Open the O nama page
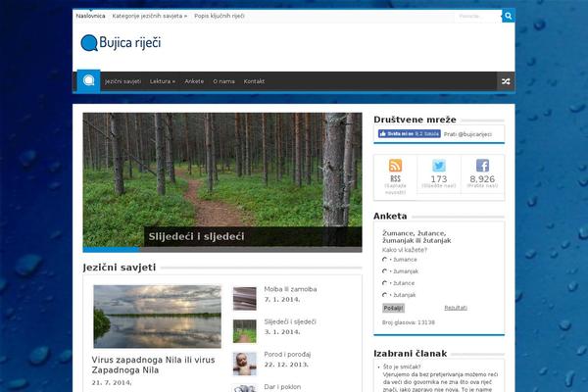Image resolution: width=588 pixels, height=392 pixels. pyautogui.click(x=223, y=81)
